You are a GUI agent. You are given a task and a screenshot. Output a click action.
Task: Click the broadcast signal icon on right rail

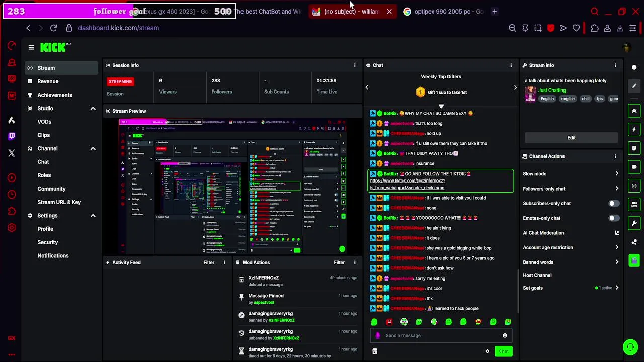tap(634, 186)
